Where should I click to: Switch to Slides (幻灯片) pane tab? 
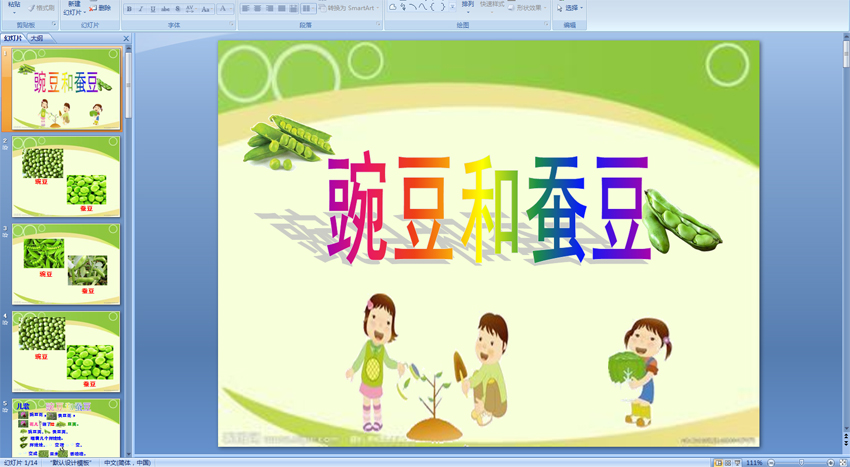pyautogui.click(x=13, y=39)
